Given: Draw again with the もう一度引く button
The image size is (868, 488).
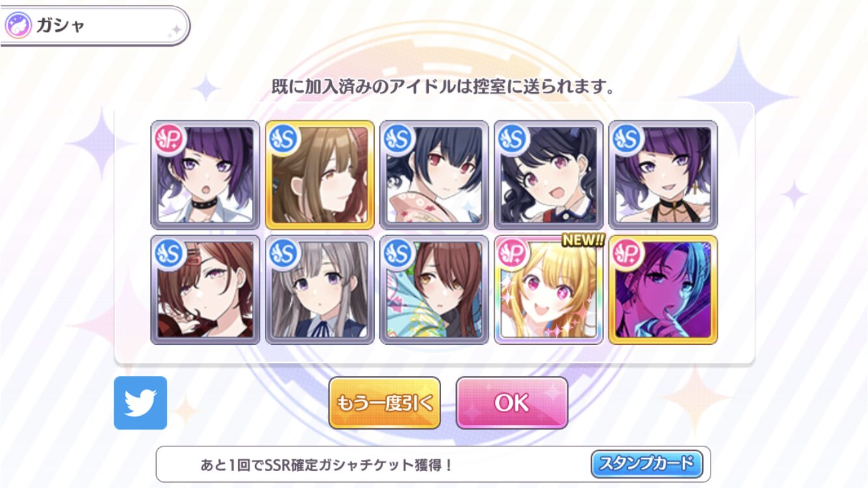Looking at the screenshot, I should pyautogui.click(x=385, y=403).
